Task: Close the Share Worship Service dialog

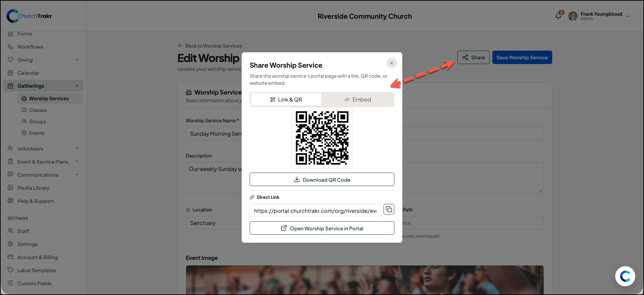Action: click(x=391, y=63)
